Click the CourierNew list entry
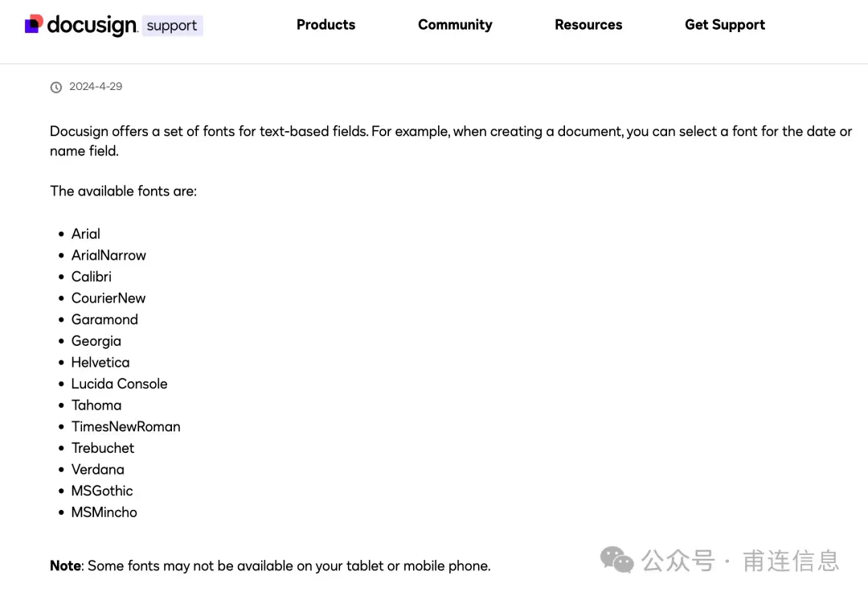 [x=108, y=298]
